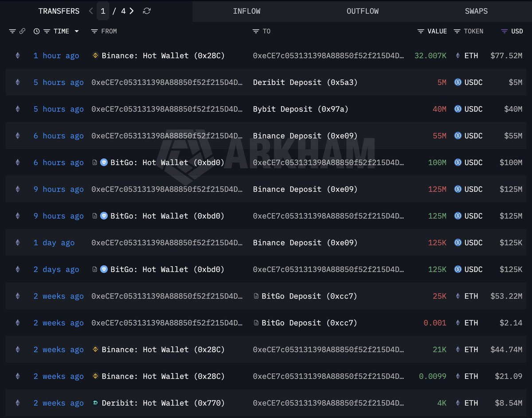This screenshot has width=532, height=418.
Task: Open Binance Deposit (0xe09) on $55M row
Action: tap(305, 136)
